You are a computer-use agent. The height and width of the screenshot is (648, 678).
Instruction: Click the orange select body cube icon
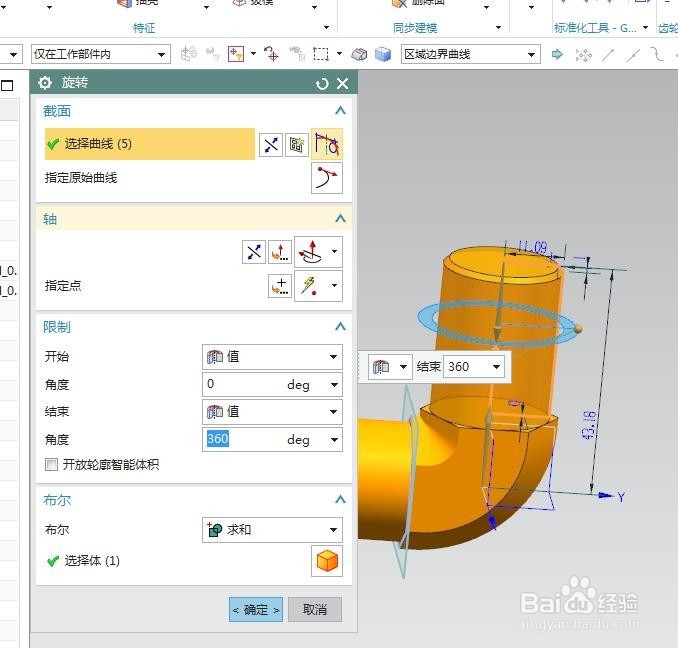coord(327,561)
